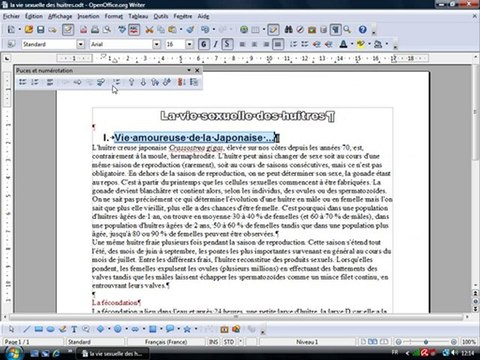Image resolution: width=480 pixels, height=360 pixels.
Task: Click the INS insert mode field
Action: [x=213, y=342]
